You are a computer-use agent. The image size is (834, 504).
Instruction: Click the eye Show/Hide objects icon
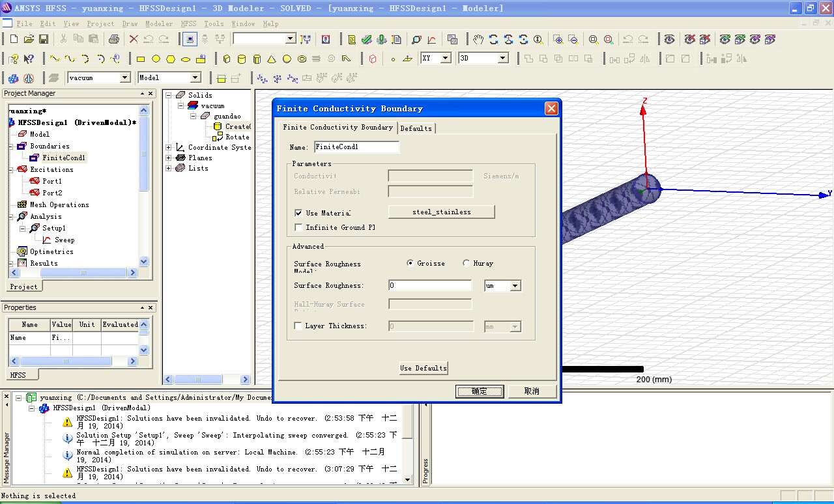(x=669, y=39)
